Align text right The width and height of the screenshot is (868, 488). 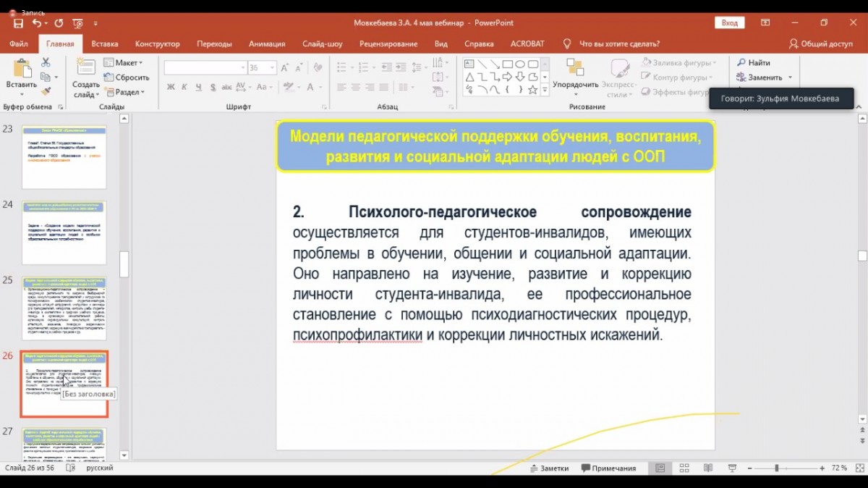pos(371,87)
